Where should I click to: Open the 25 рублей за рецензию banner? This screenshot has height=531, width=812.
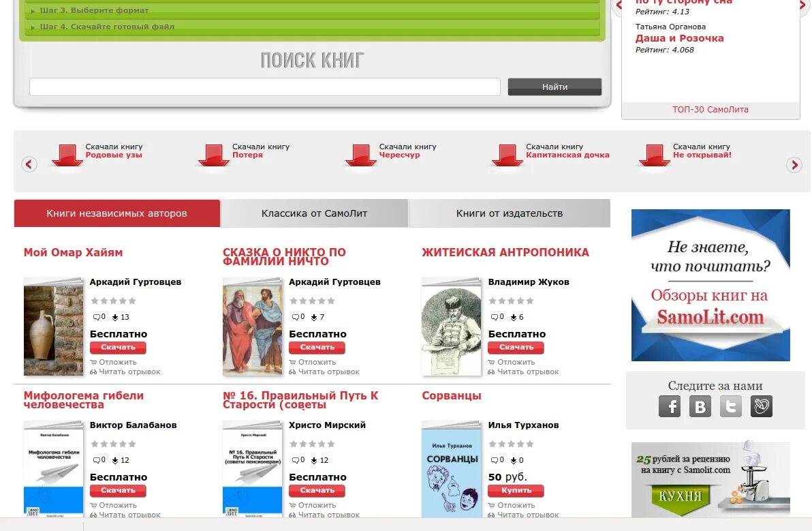click(710, 479)
